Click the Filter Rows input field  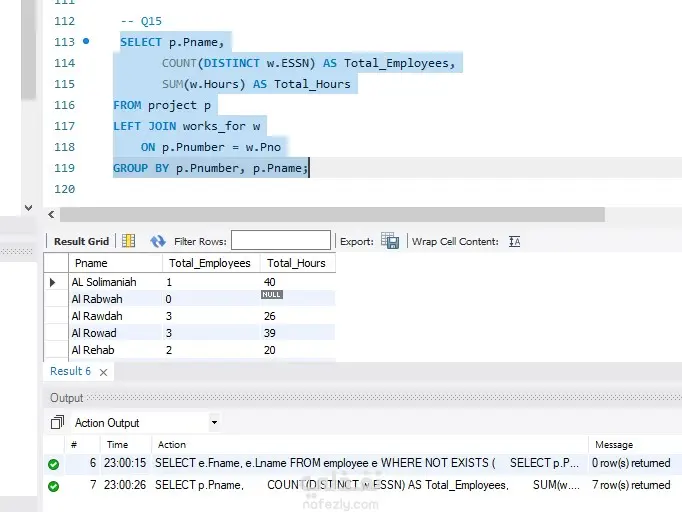281,241
